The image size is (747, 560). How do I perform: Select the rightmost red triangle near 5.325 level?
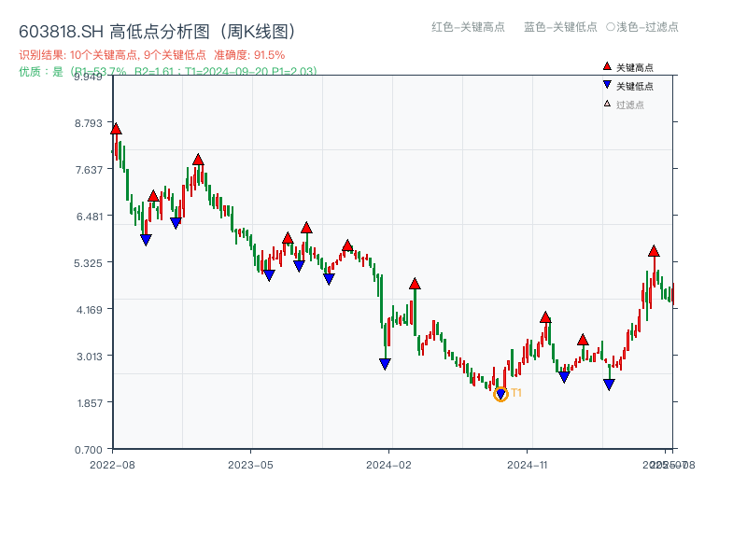tap(654, 250)
